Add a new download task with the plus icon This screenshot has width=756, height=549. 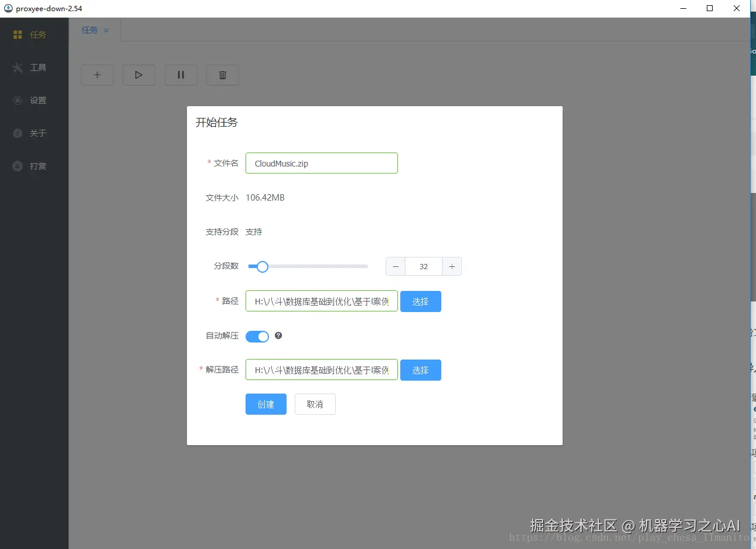[x=97, y=74]
